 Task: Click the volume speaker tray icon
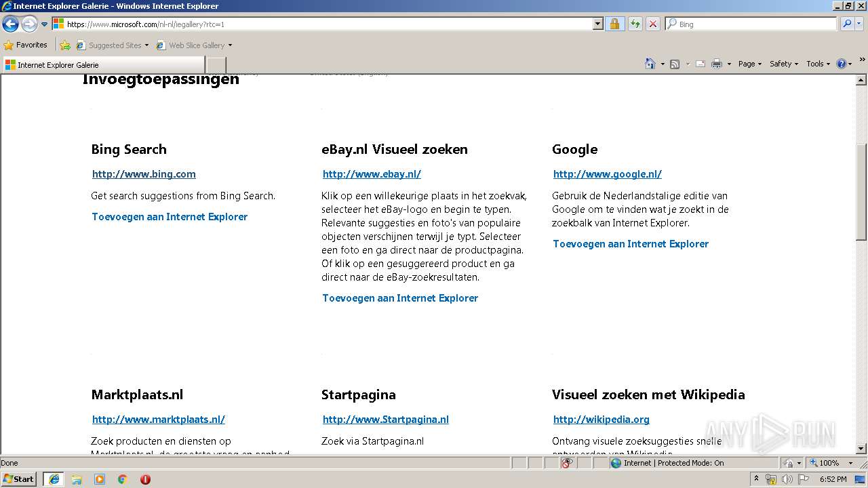pyautogui.click(x=787, y=479)
